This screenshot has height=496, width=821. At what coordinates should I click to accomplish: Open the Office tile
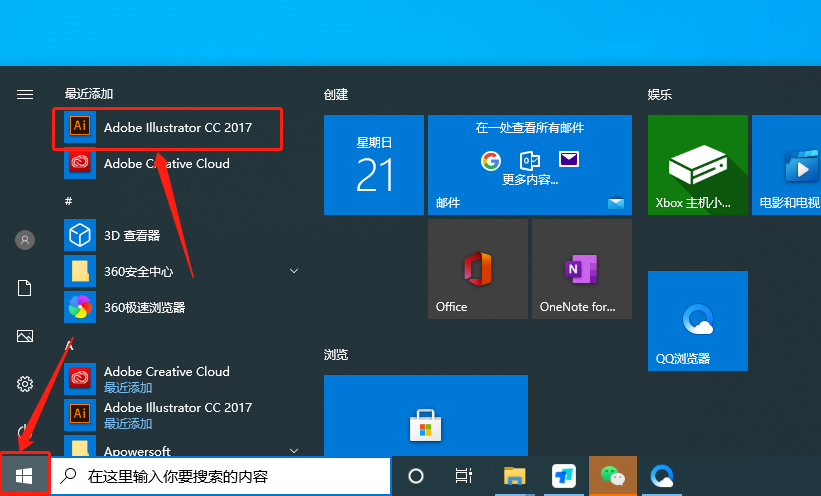coord(478,269)
